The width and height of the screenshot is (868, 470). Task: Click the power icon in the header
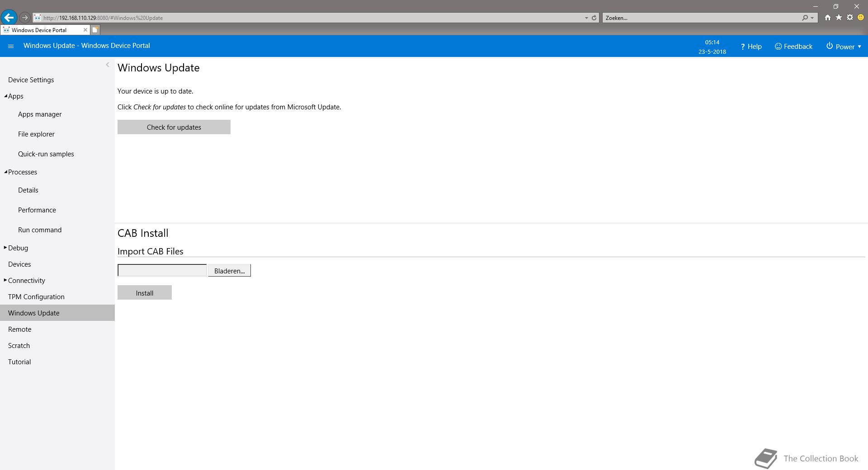[x=830, y=46]
